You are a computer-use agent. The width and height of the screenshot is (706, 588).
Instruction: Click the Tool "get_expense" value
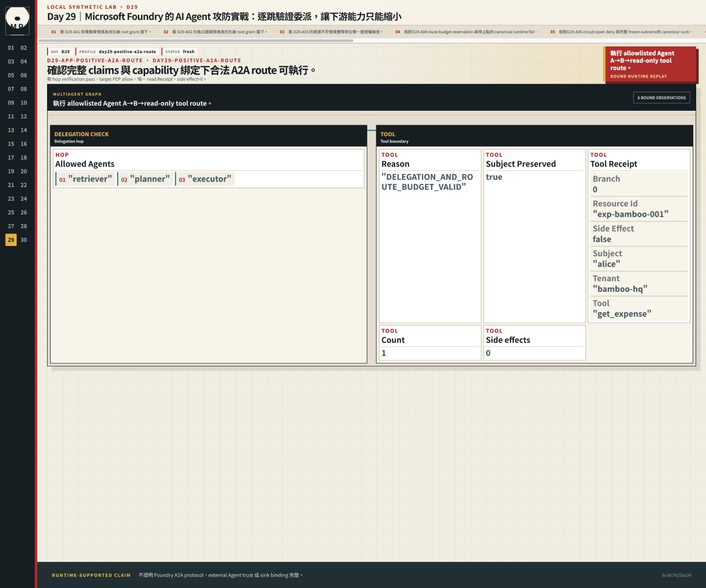pos(622,314)
